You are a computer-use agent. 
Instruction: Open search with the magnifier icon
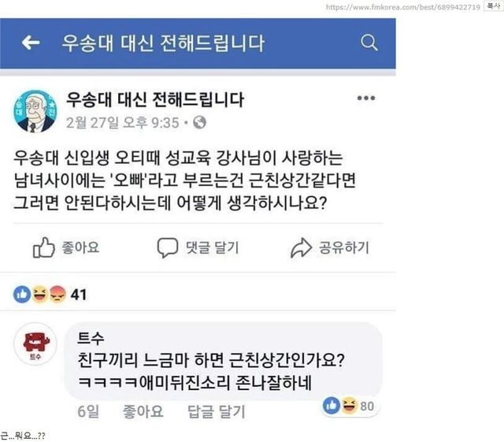coord(369,43)
